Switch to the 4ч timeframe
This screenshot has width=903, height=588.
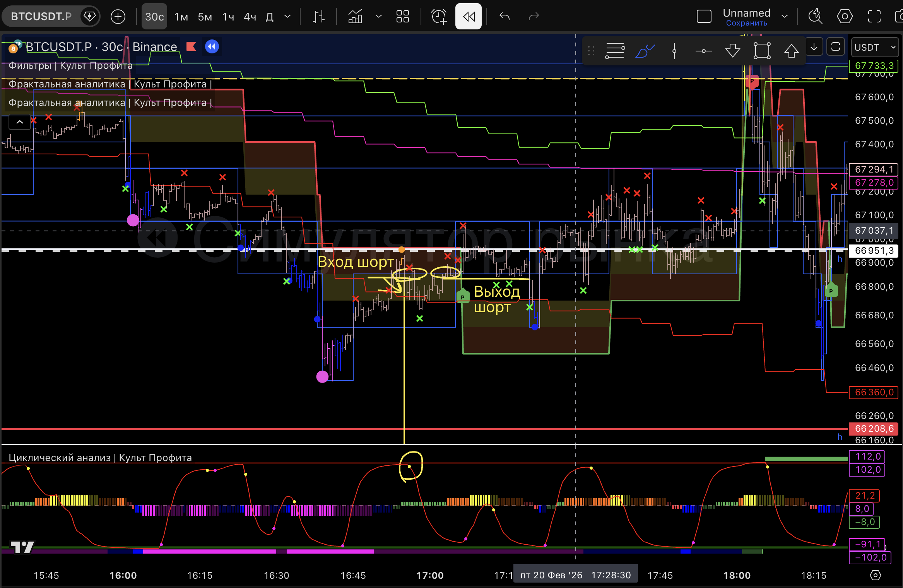tap(250, 17)
